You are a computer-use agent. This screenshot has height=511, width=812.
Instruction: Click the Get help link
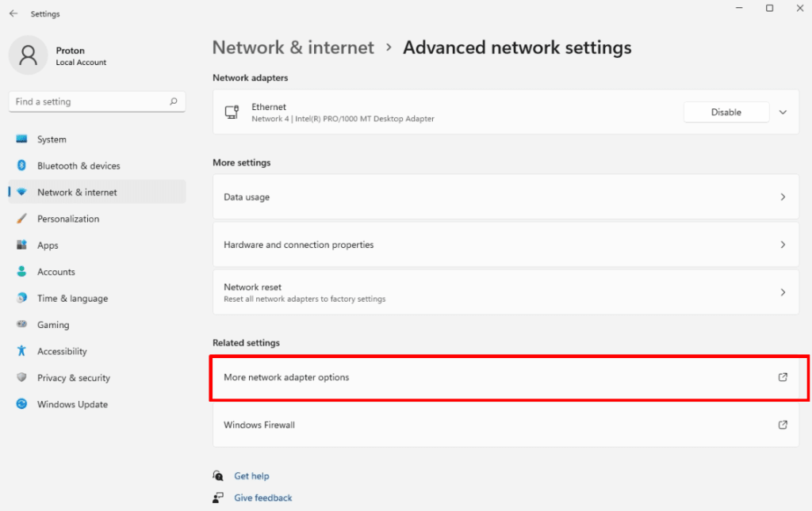tap(251, 476)
